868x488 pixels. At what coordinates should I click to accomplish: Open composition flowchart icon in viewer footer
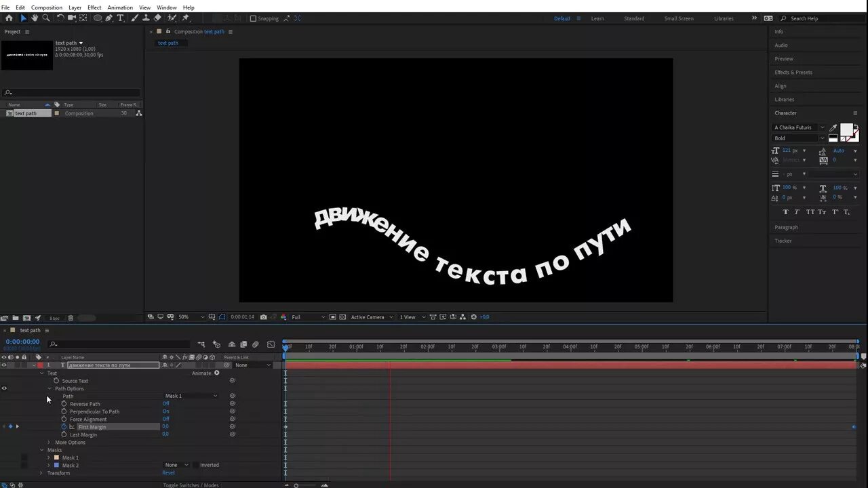click(x=462, y=317)
